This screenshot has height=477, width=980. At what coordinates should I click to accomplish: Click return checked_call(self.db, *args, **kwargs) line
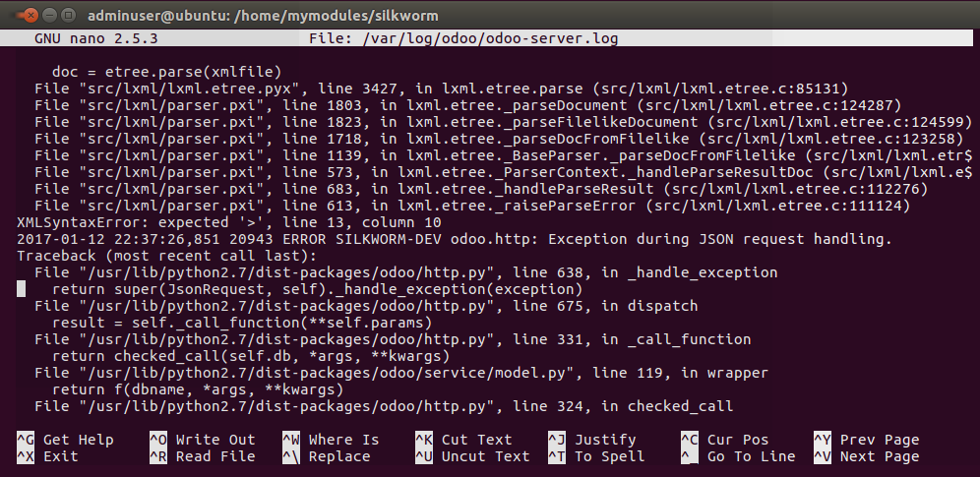point(251,356)
